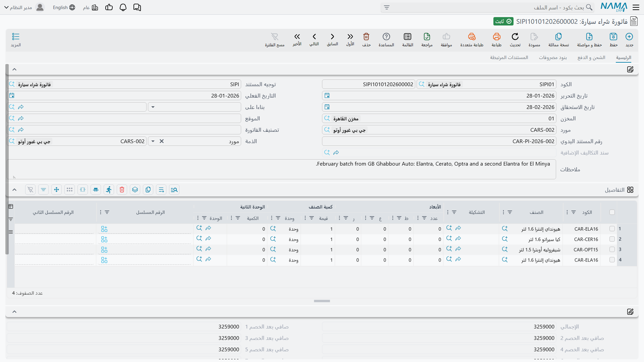Save the invoice with حفظ icon
The width and height of the screenshot is (644, 362).
[613, 37]
